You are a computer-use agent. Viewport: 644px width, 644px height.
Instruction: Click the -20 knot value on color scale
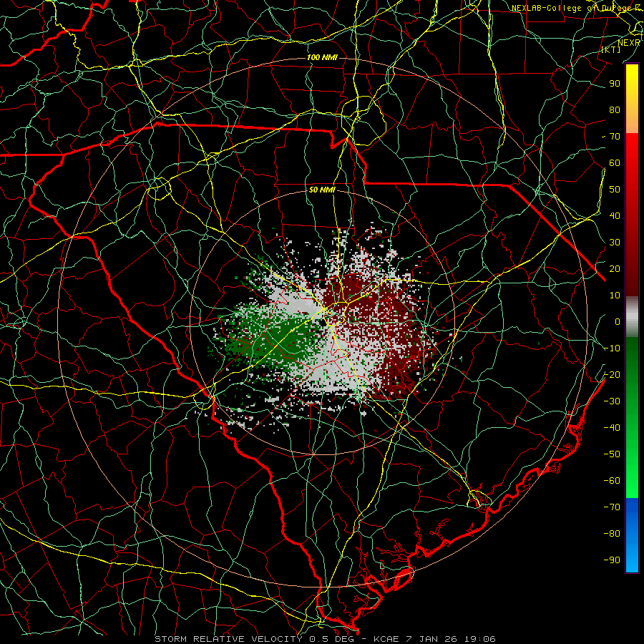612,375
